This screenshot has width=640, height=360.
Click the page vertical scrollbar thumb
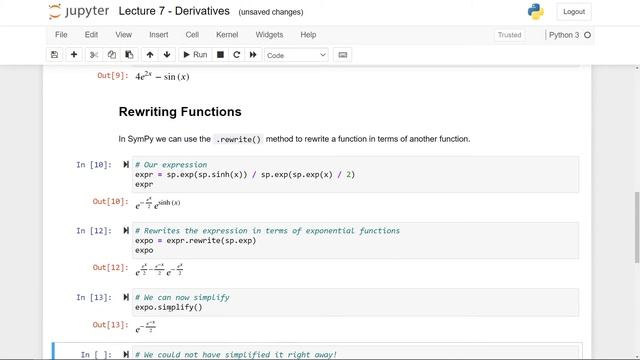[637, 227]
